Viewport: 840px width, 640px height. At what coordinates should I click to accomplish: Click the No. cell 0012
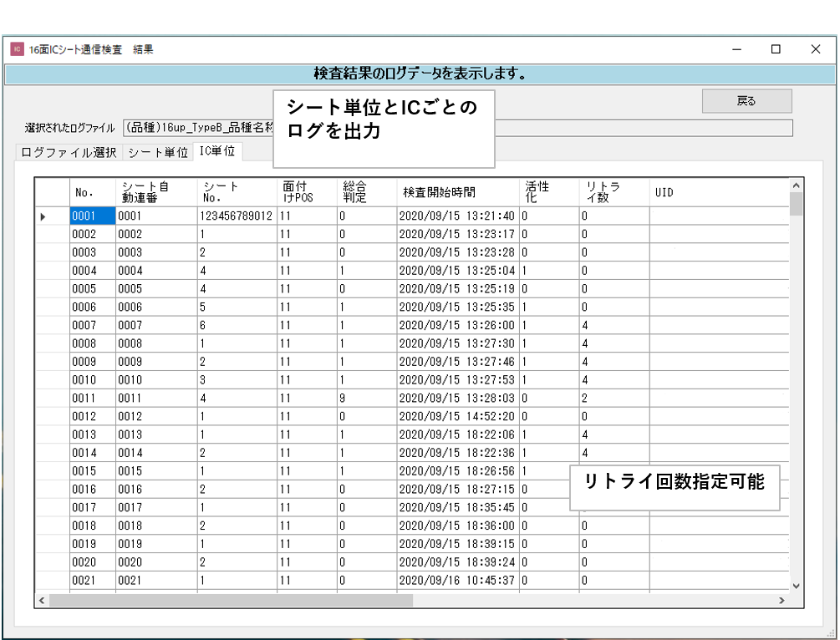click(93, 417)
